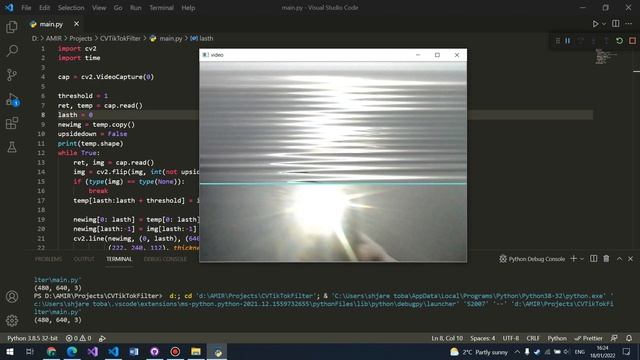Open the View menu
640x360 pixels.
(x=99, y=8)
